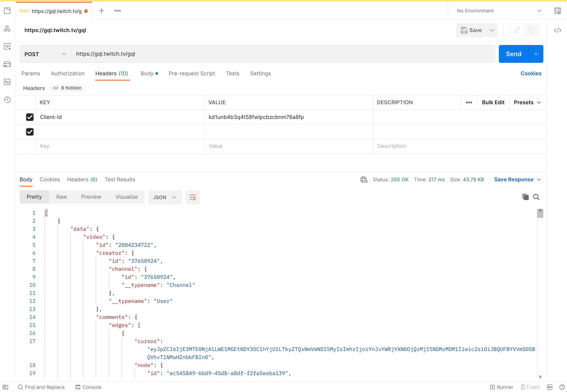Save the request

click(x=471, y=30)
